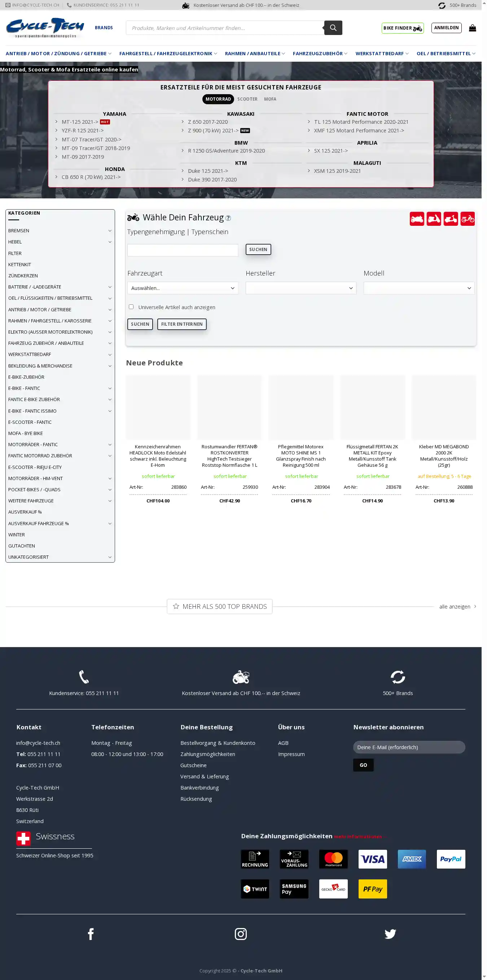Click the newsletter email input field

pyautogui.click(x=409, y=747)
